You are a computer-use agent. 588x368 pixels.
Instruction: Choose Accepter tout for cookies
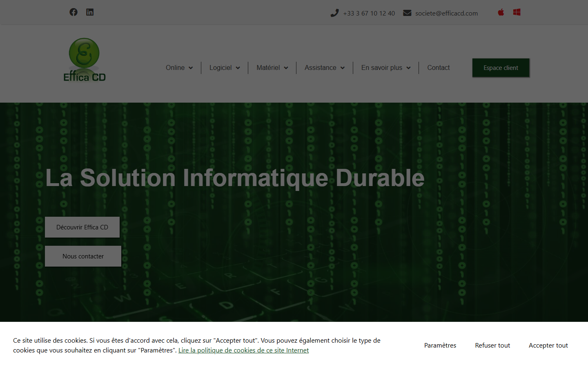(x=548, y=345)
